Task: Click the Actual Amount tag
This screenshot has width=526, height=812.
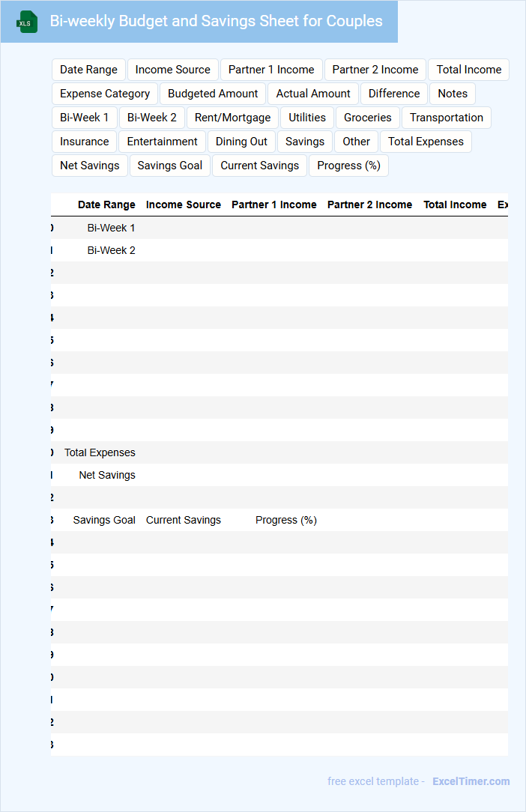Action: pyautogui.click(x=313, y=94)
